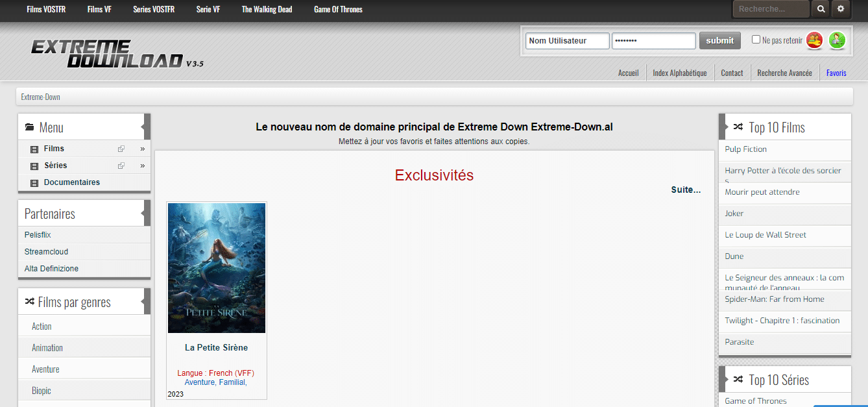Open the external-link icon next to Films

pos(121,149)
